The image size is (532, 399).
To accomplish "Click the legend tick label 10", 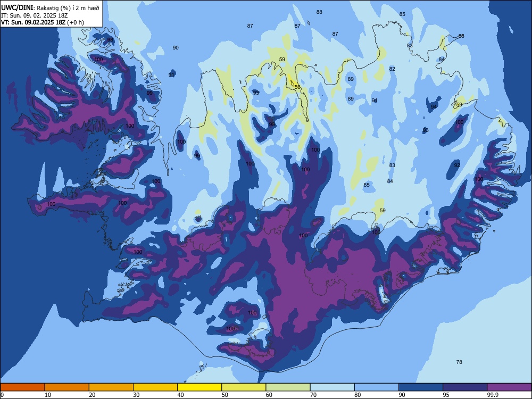I will click(x=48, y=395).
